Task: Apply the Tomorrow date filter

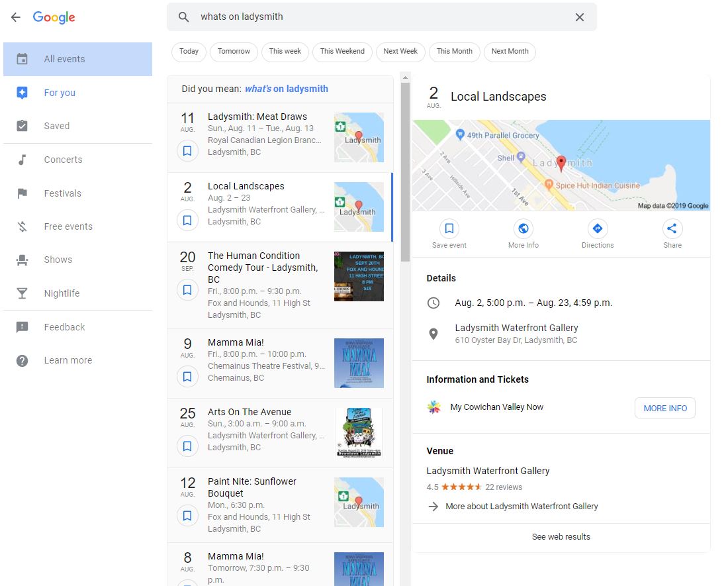Action: point(234,52)
